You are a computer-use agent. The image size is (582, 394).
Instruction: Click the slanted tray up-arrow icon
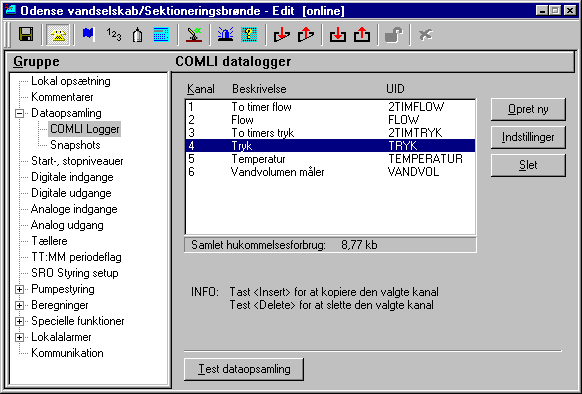pyautogui.click(x=305, y=35)
